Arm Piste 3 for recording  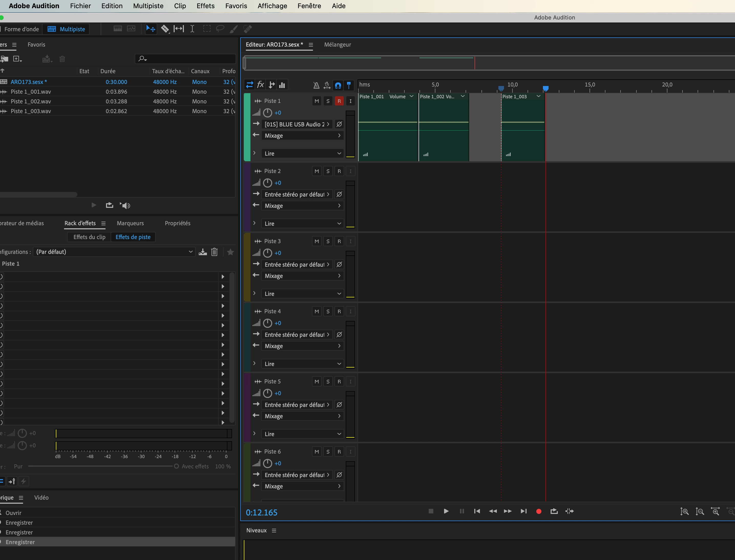pos(339,241)
